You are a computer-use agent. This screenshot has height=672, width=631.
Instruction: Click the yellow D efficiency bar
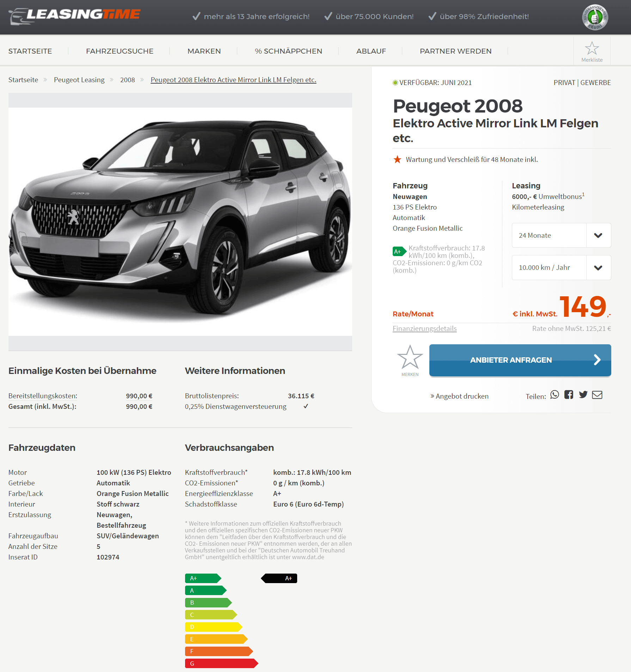point(213,627)
